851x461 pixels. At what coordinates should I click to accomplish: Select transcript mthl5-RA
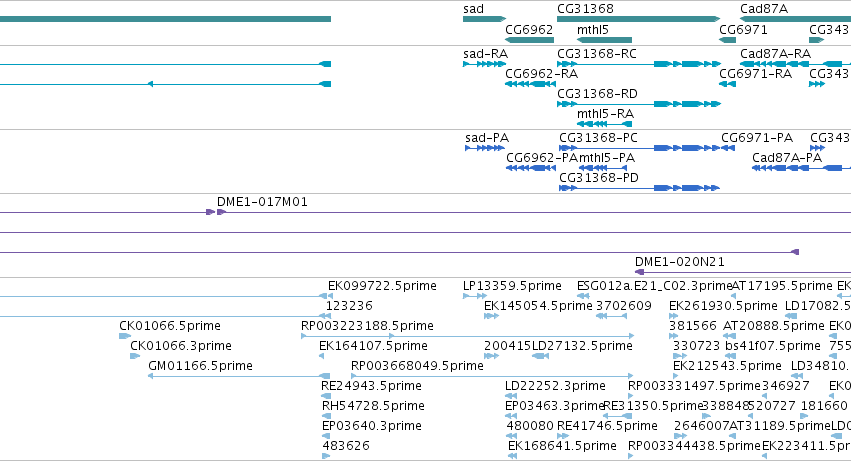pyautogui.click(x=605, y=114)
